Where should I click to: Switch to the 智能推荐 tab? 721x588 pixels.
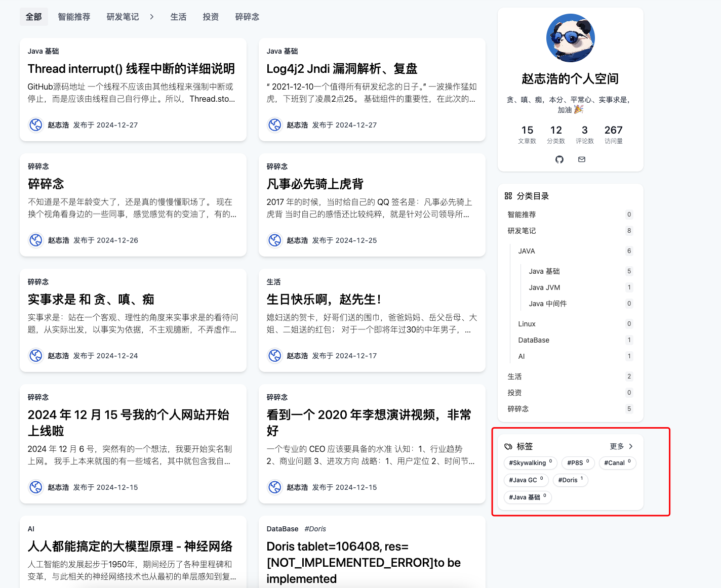(74, 17)
